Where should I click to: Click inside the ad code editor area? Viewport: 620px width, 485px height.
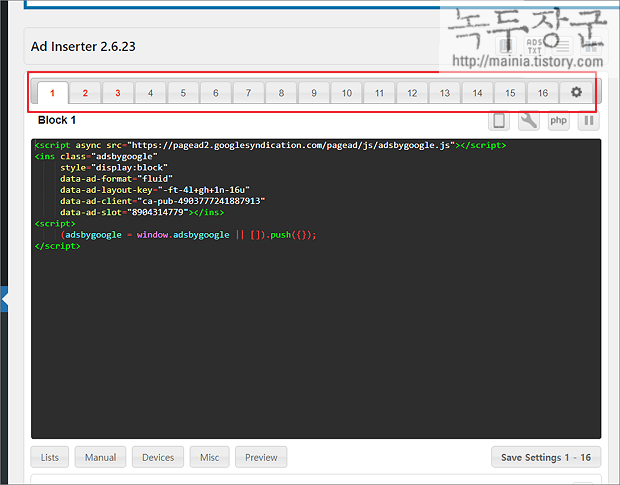pos(316,289)
